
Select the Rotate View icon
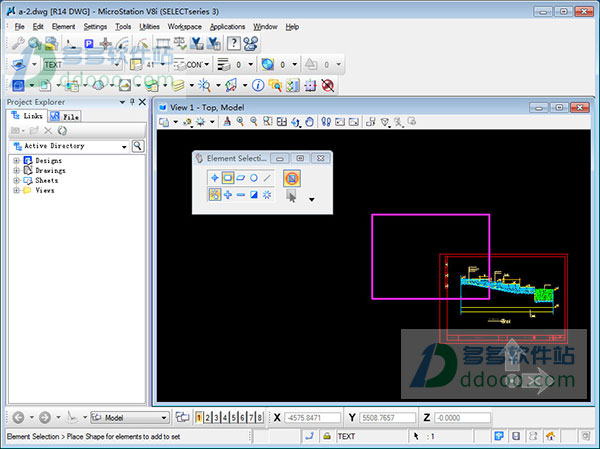(x=295, y=122)
